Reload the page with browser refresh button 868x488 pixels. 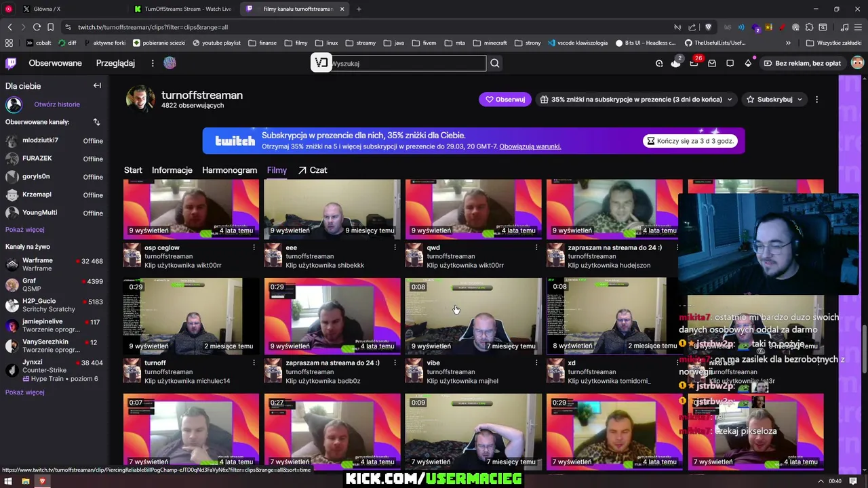coord(37,27)
